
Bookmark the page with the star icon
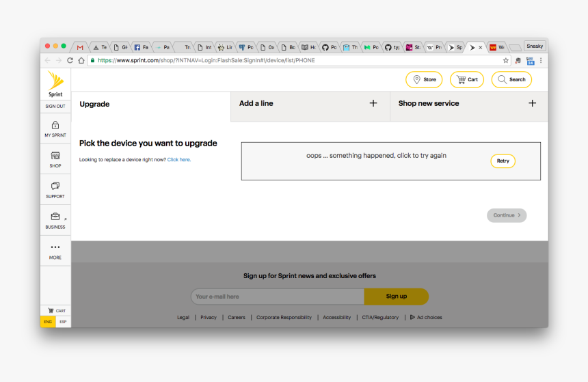505,60
